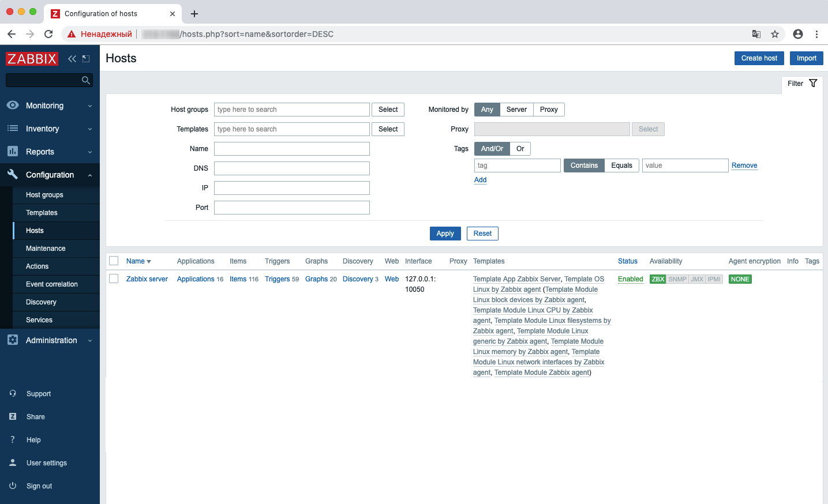The image size is (828, 504).
Task: Click the Enabled status link
Action: point(630,279)
